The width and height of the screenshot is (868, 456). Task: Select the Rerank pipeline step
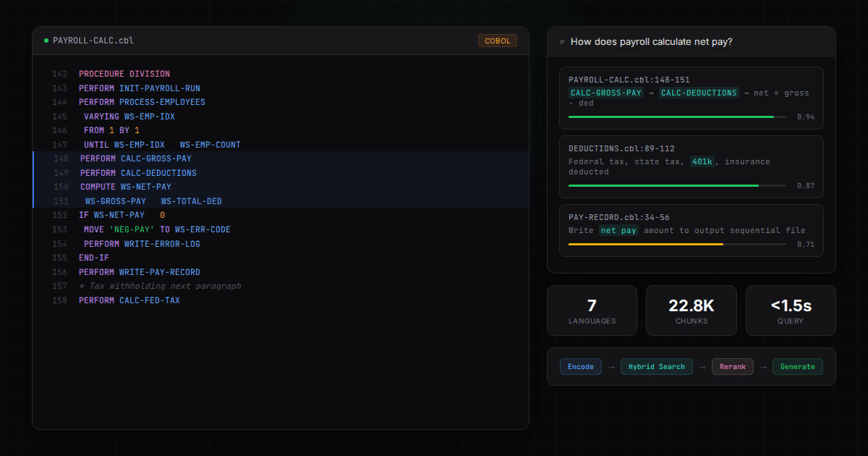pos(732,367)
